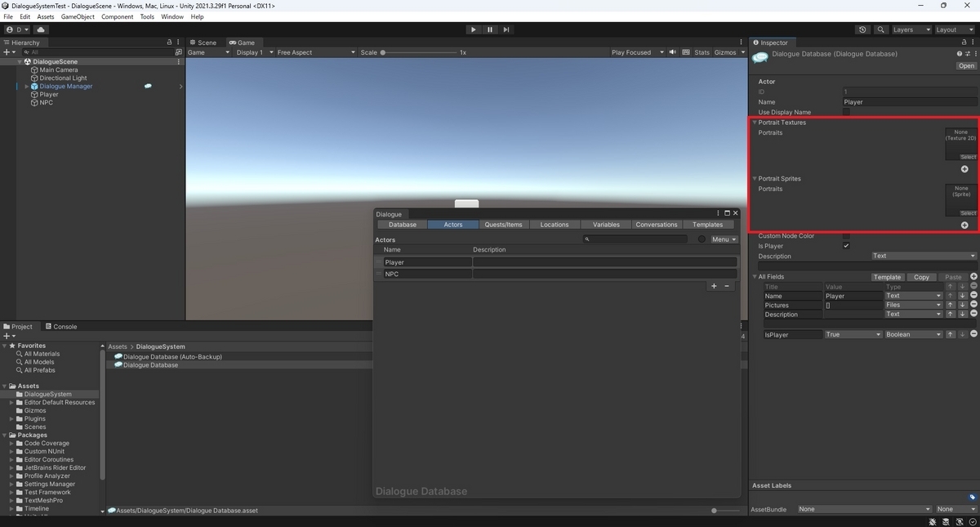Switch to the Console tab
The height and width of the screenshot is (527, 980).
click(x=60, y=327)
